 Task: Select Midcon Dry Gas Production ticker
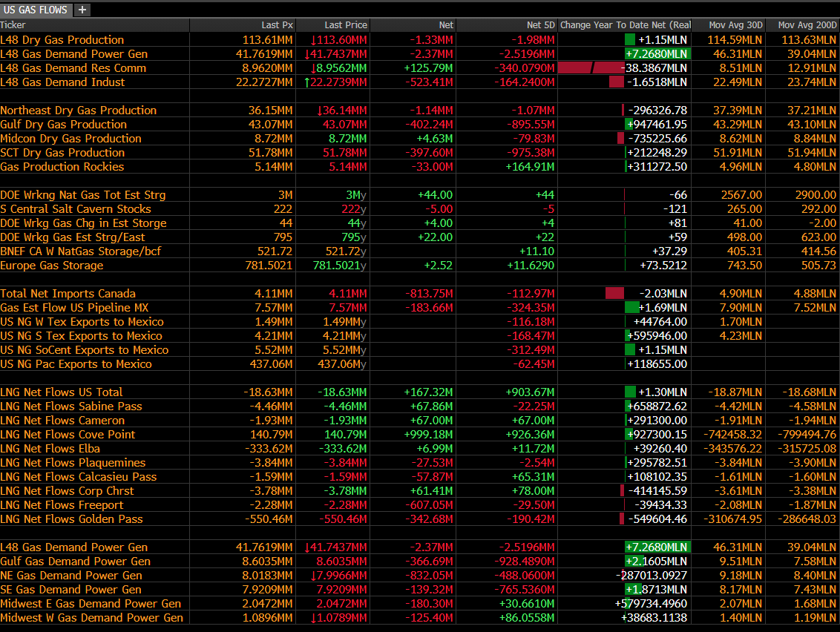(70, 138)
